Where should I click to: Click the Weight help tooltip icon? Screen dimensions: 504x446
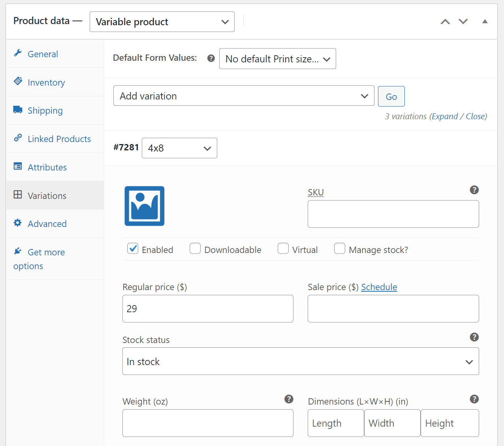[289, 399]
